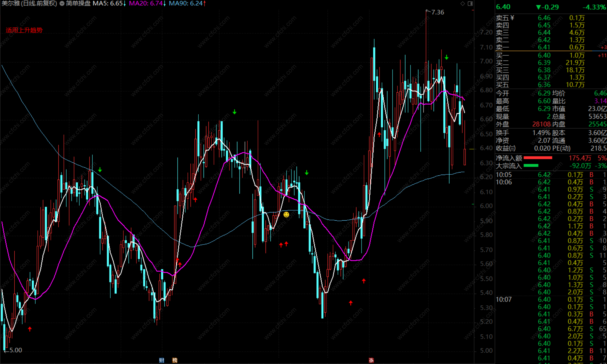Click the red 净流入额 bar
This screenshot has width=607, height=364.
[538, 158]
